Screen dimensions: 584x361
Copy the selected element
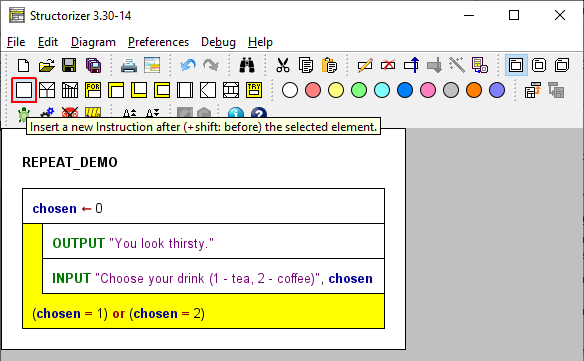click(306, 65)
